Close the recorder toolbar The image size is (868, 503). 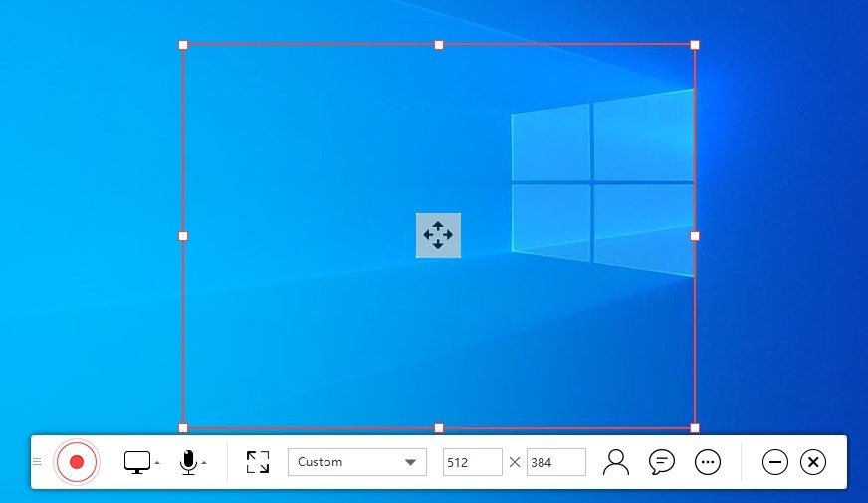(x=813, y=462)
